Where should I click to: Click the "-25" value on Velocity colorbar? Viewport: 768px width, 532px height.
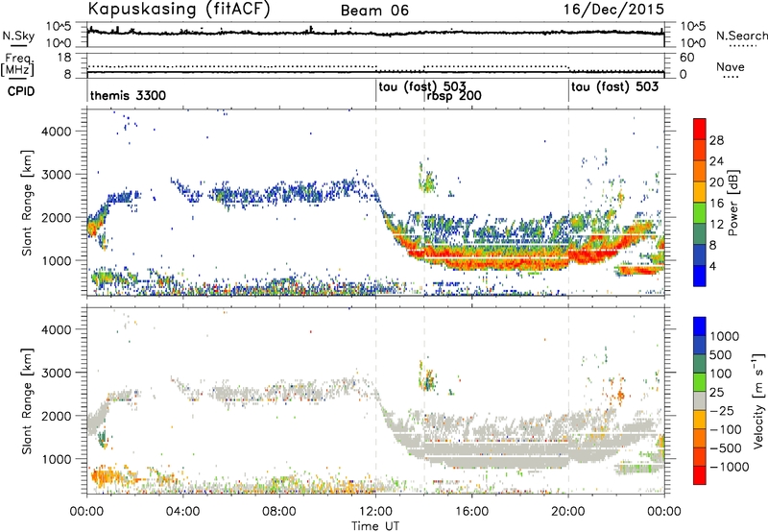coord(722,410)
